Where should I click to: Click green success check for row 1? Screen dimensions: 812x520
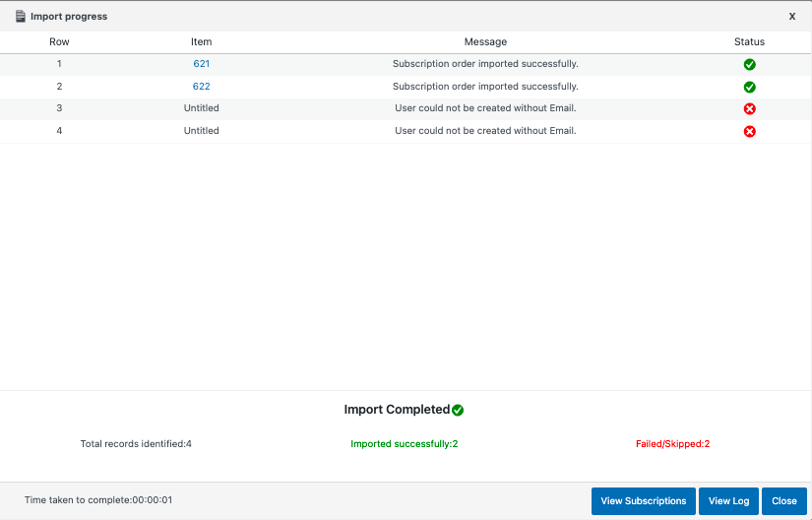(x=749, y=64)
